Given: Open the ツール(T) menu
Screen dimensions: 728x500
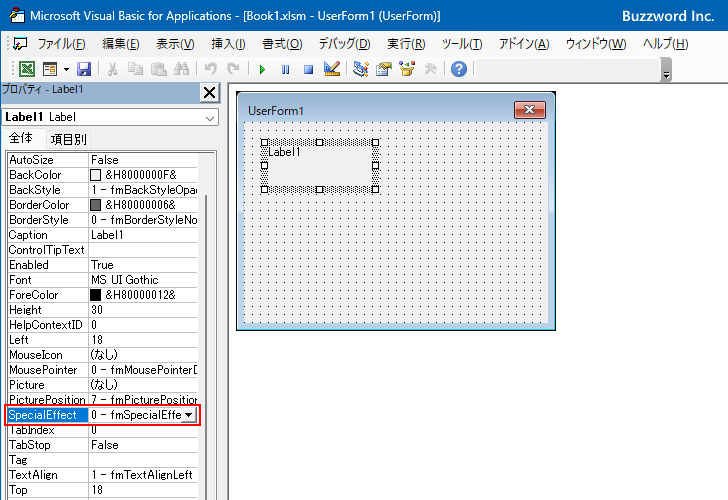Looking at the screenshot, I should (462, 44).
